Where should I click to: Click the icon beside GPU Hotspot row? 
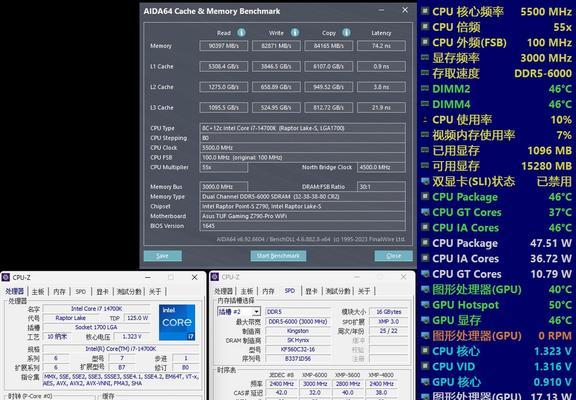click(x=425, y=304)
